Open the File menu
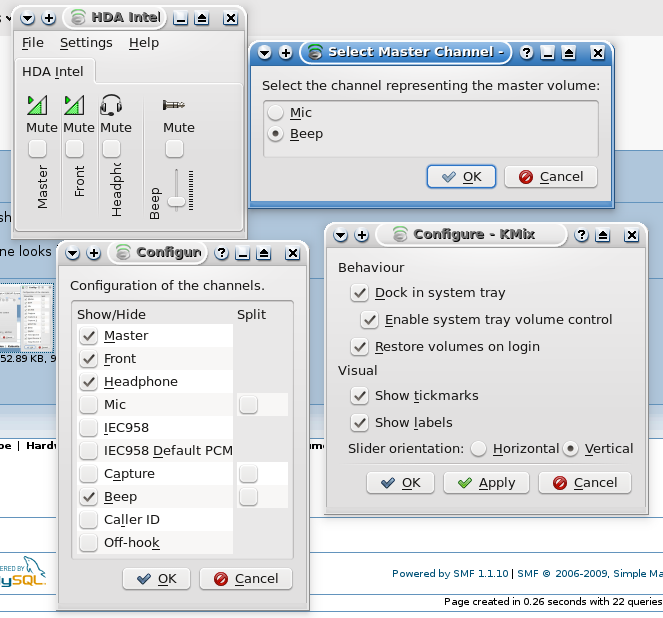This screenshot has width=663, height=618. pyautogui.click(x=33, y=43)
